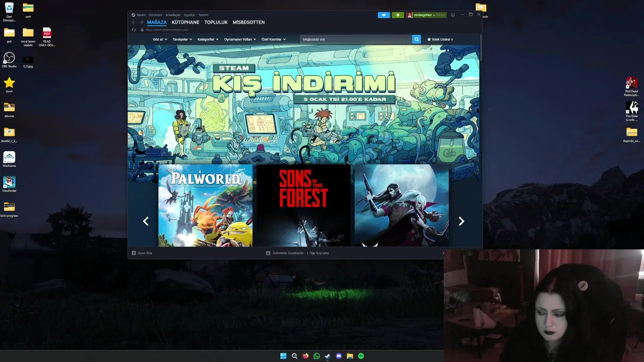Open Windows taskbar search

point(294,356)
